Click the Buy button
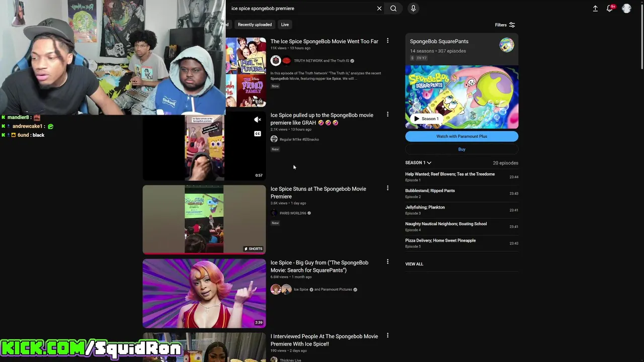The image size is (644, 362). (x=462, y=149)
